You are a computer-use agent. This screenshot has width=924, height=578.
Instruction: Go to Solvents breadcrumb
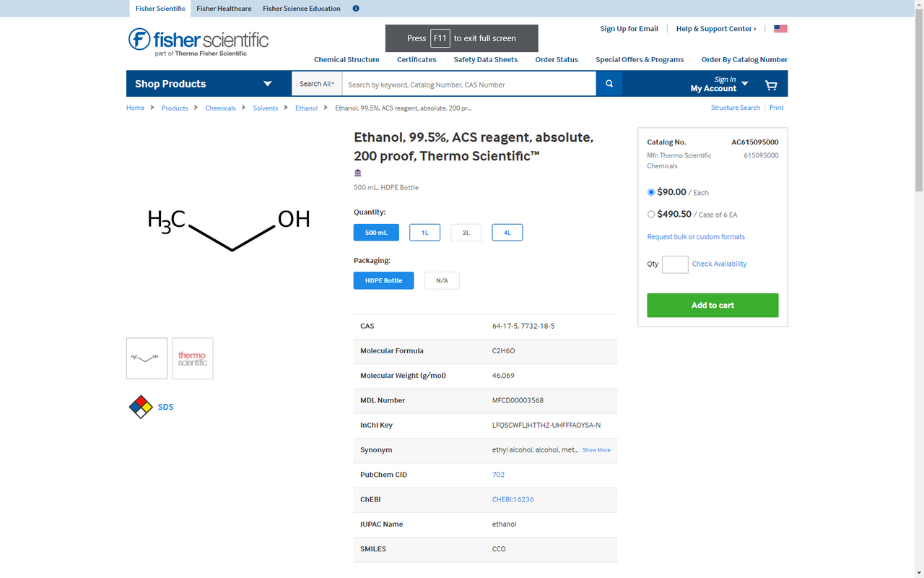265,108
